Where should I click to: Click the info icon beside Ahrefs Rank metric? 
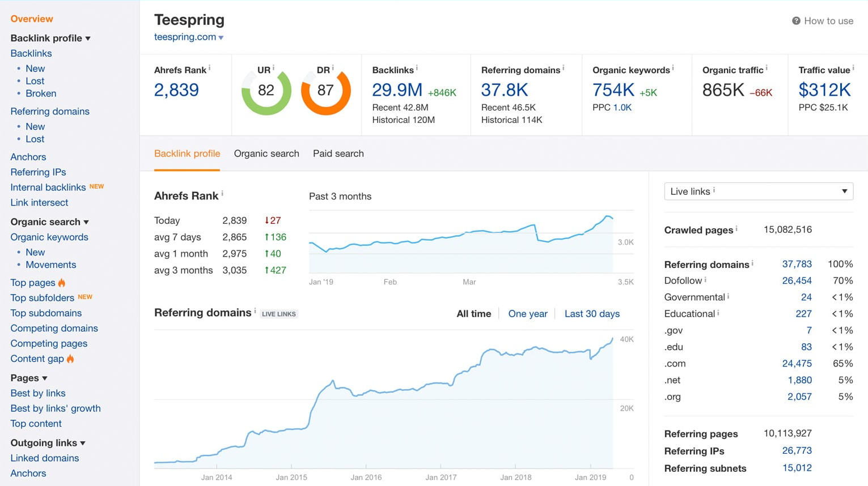[x=210, y=68]
